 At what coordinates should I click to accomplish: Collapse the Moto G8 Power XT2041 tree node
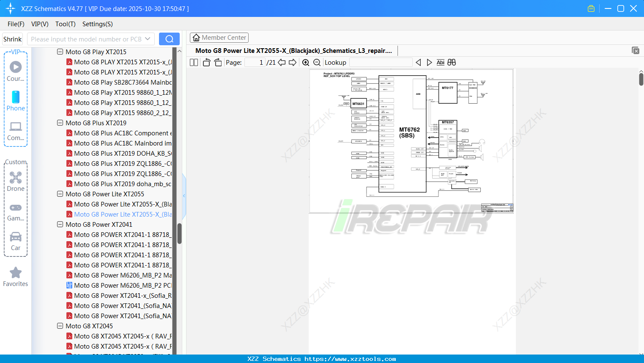pyautogui.click(x=60, y=224)
